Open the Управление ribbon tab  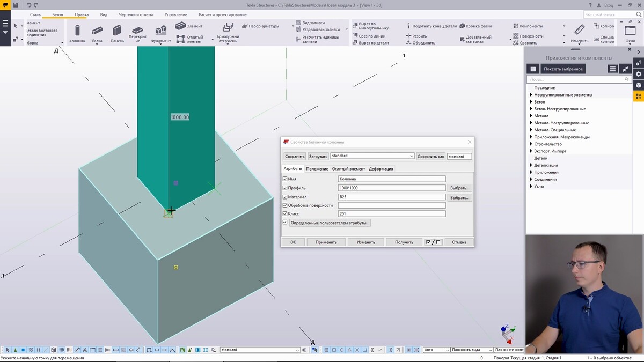176,14
